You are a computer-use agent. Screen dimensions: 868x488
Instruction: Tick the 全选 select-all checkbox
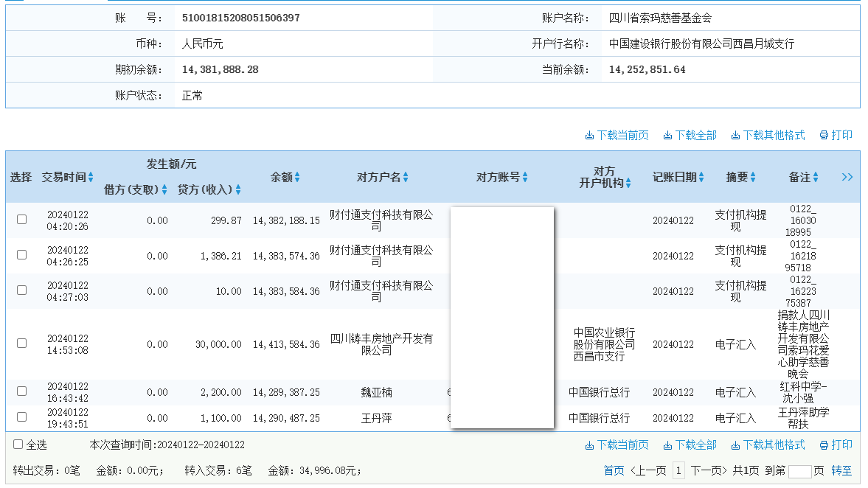(x=18, y=444)
